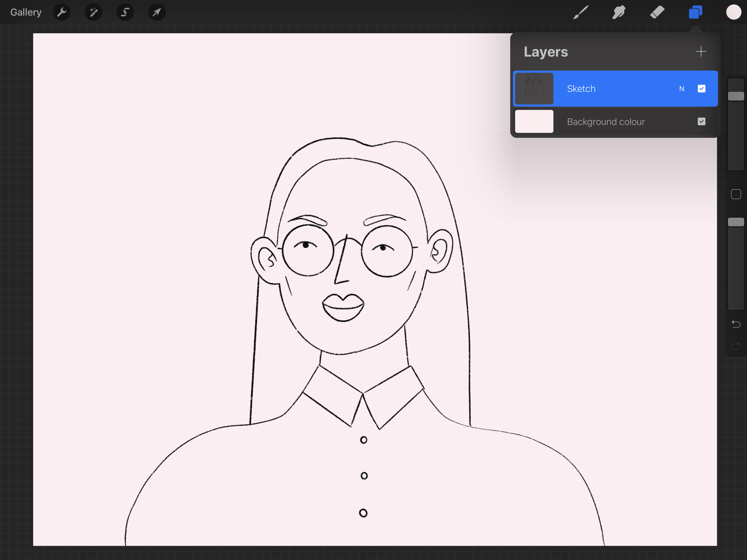
Task: Close the Layers panel via layers icon
Action: point(695,13)
